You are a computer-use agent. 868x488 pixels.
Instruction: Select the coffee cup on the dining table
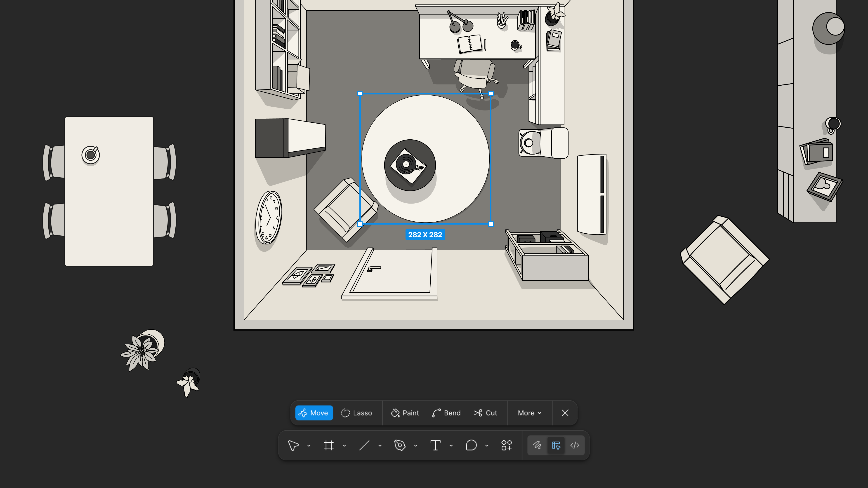click(x=91, y=155)
